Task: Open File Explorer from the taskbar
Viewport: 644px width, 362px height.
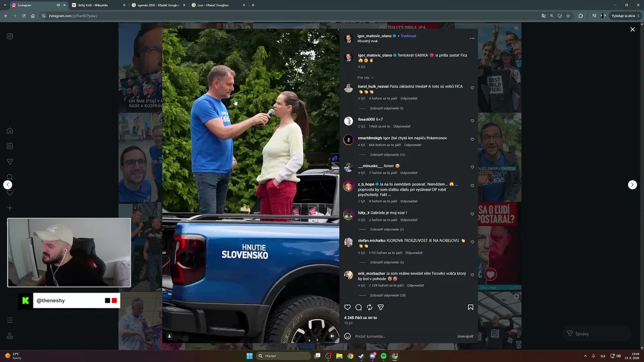Action: pyautogui.click(x=339, y=356)
